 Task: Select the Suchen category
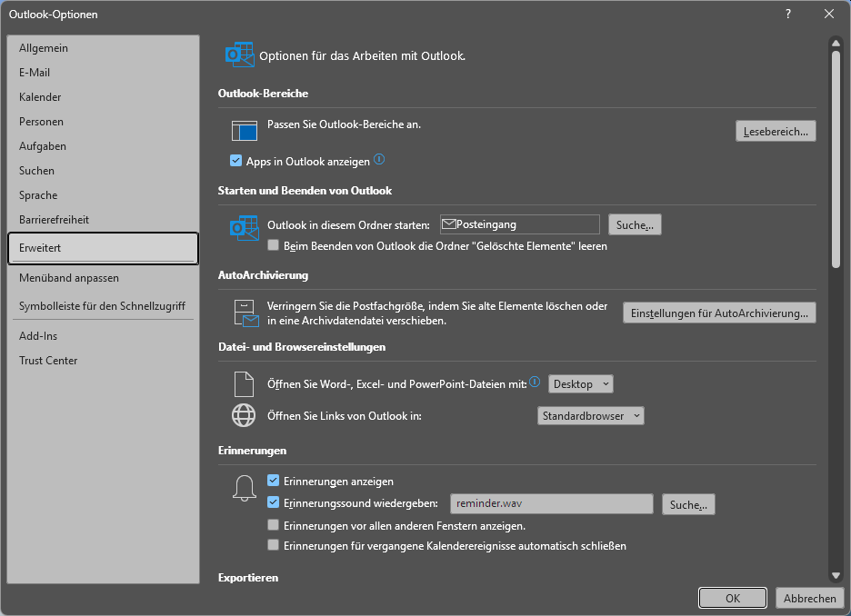[103, 170]
